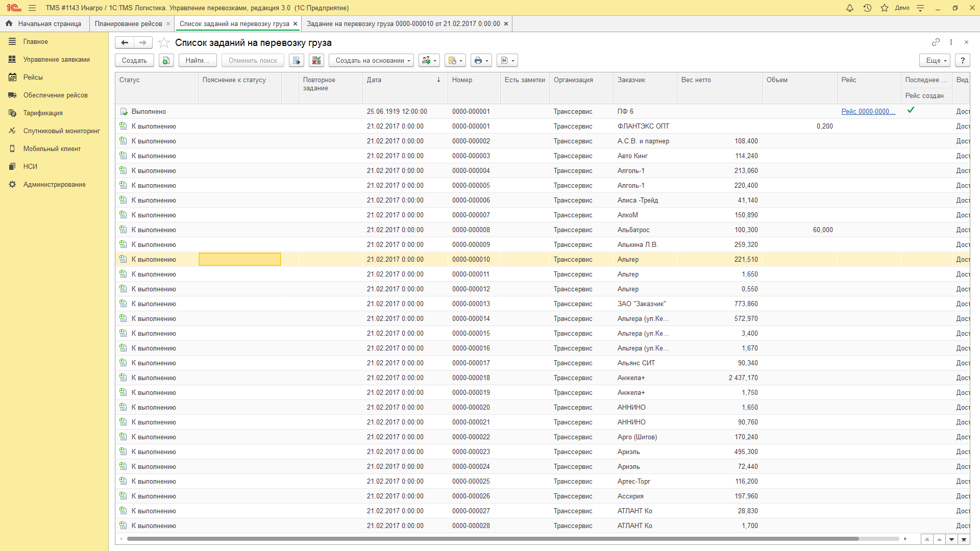Open the Рейс 0000-0000... link
Image resolution: width=980 pixels, height=551 pixels.
click(868, 111)
